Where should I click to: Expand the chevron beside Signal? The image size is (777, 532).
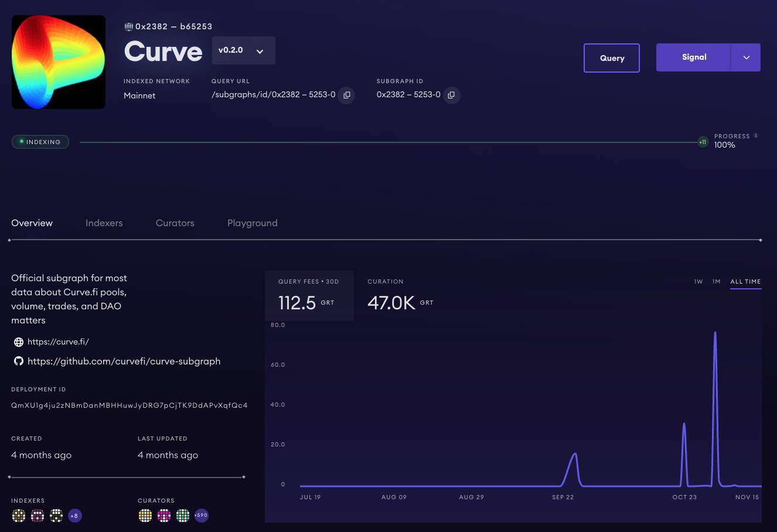746,57
